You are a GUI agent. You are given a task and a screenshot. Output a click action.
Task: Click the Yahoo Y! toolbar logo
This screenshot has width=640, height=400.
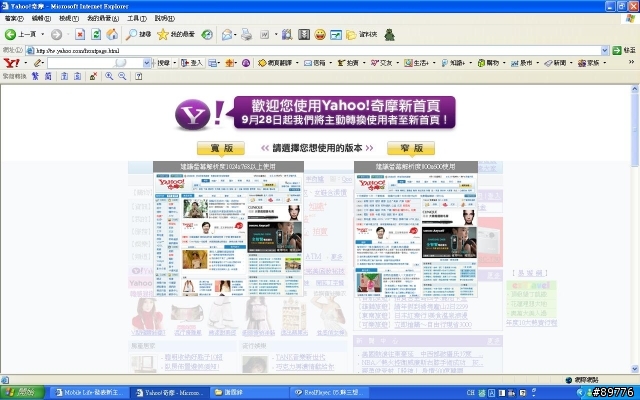[11, 63]
